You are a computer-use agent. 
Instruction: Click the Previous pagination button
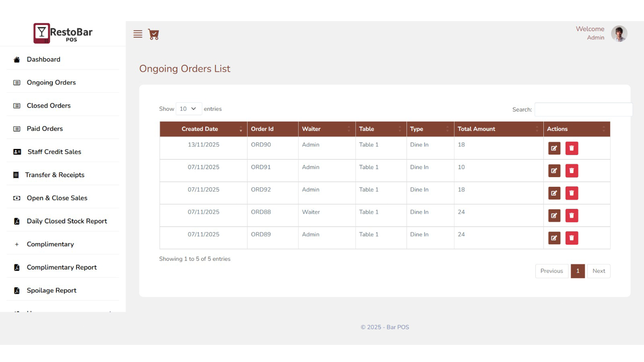point(552,271)
